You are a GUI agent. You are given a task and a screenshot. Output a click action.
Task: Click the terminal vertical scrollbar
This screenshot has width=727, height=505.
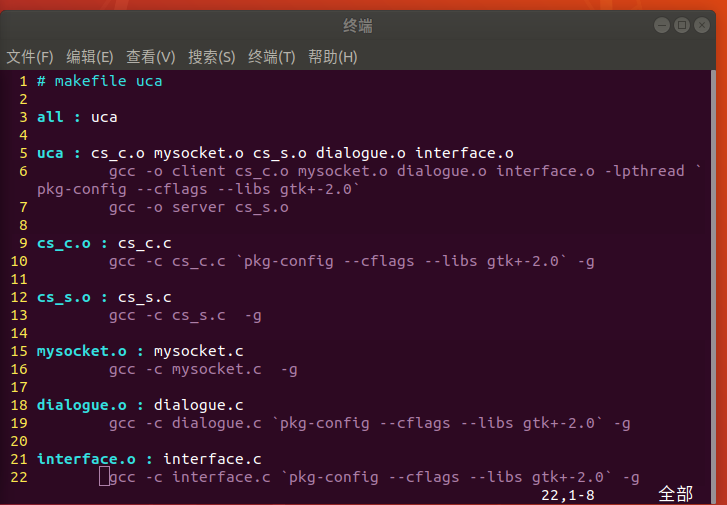(713, 285)
